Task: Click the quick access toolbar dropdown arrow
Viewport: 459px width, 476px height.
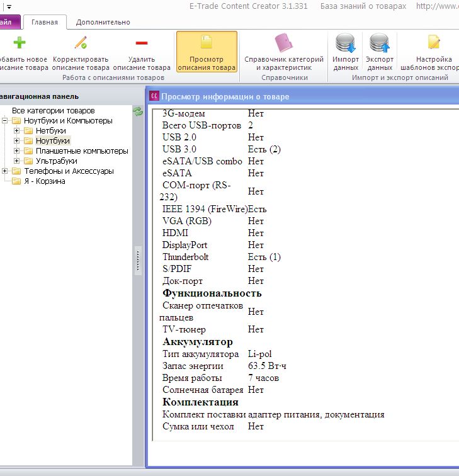Action: point(9,7)
